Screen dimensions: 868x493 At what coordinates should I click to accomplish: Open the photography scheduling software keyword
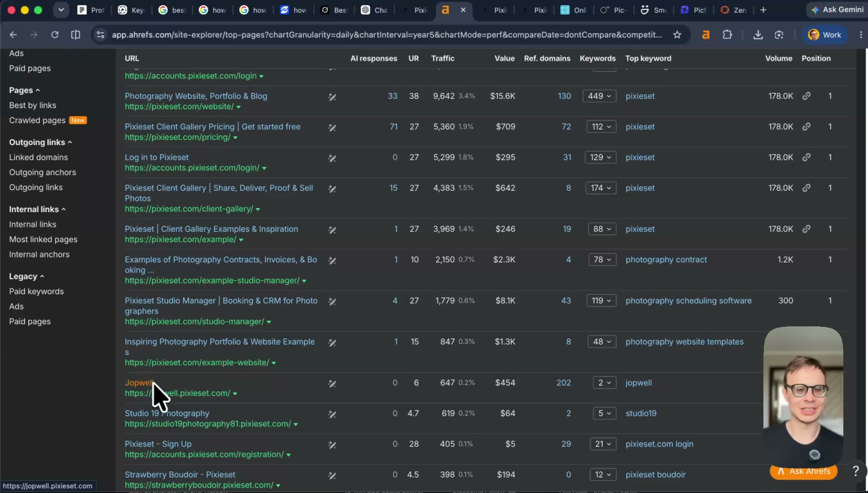pos(688,300)
